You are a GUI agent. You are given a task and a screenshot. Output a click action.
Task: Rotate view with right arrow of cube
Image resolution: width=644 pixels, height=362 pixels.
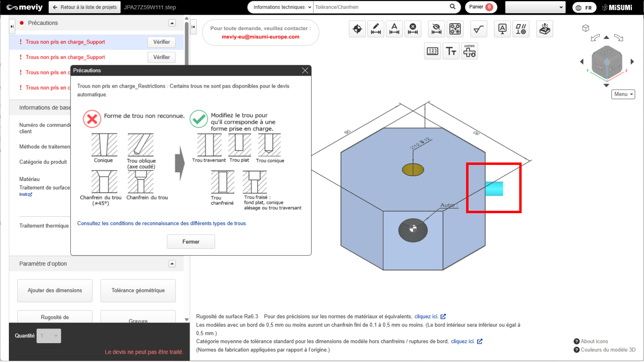coord(632,62)
